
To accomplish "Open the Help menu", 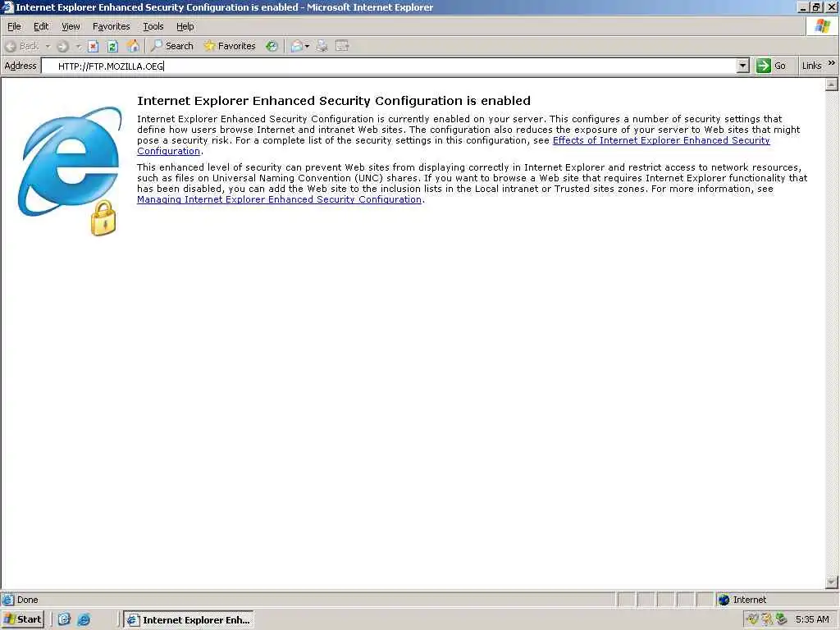I will pos(185,26).
